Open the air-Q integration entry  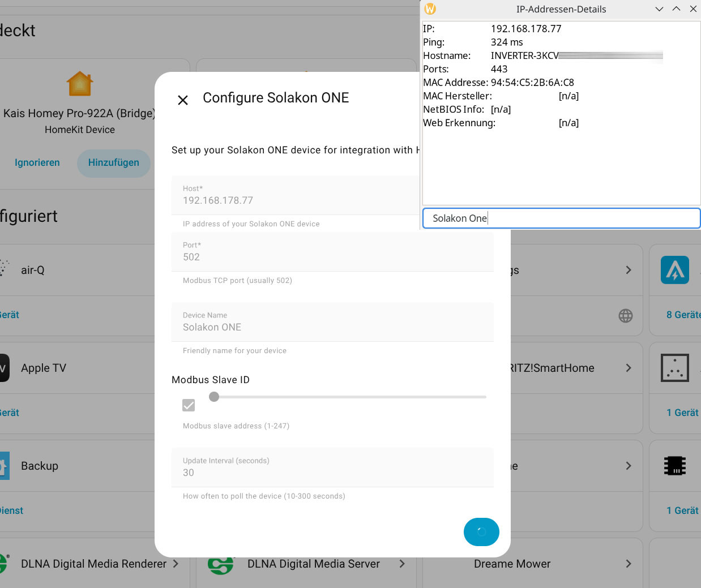point(77,270)
